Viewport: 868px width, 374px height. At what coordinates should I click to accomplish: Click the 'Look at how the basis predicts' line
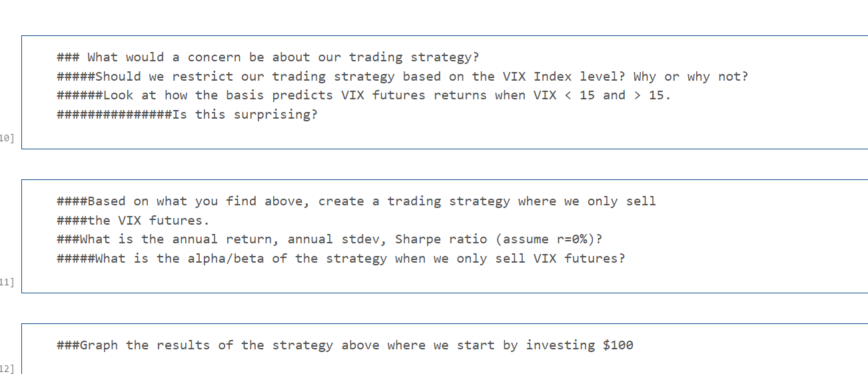point(364,95)
